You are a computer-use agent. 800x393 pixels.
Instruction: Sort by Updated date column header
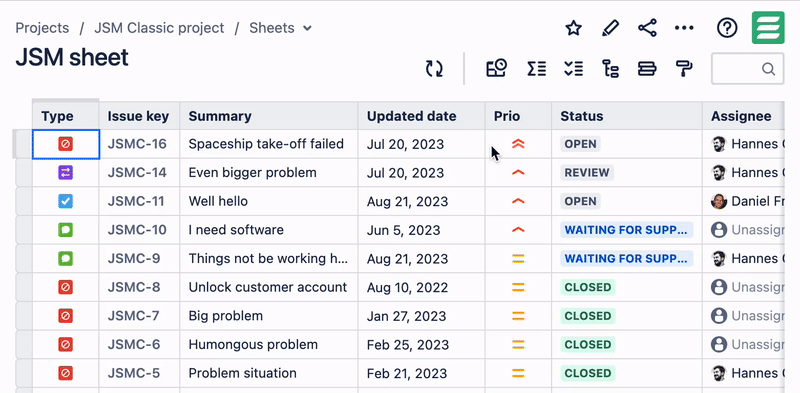(411, 116)
